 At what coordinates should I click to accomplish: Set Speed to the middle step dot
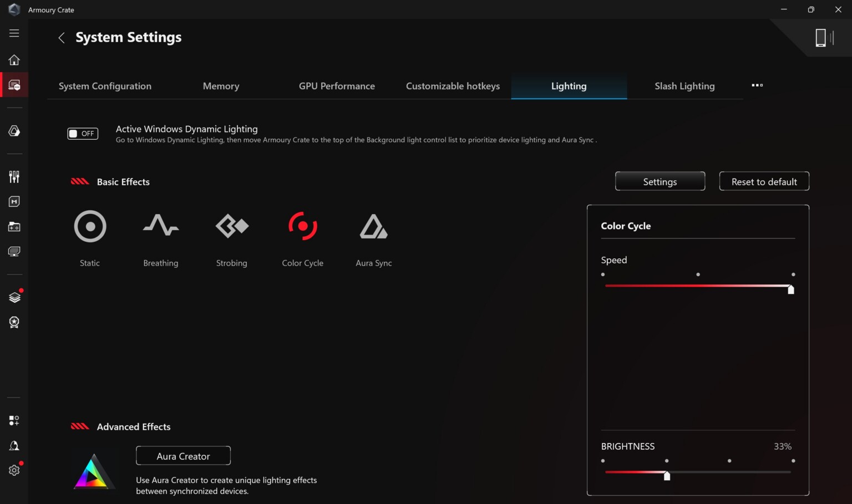pyautogui.click(x=698, y=274)
